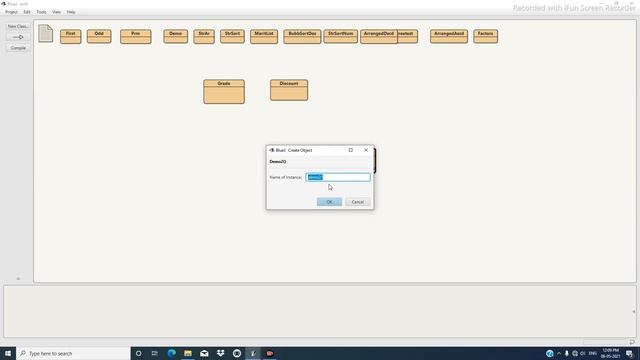Open the Edit menu
Screen dimensions: 640x360
(27, 12)
